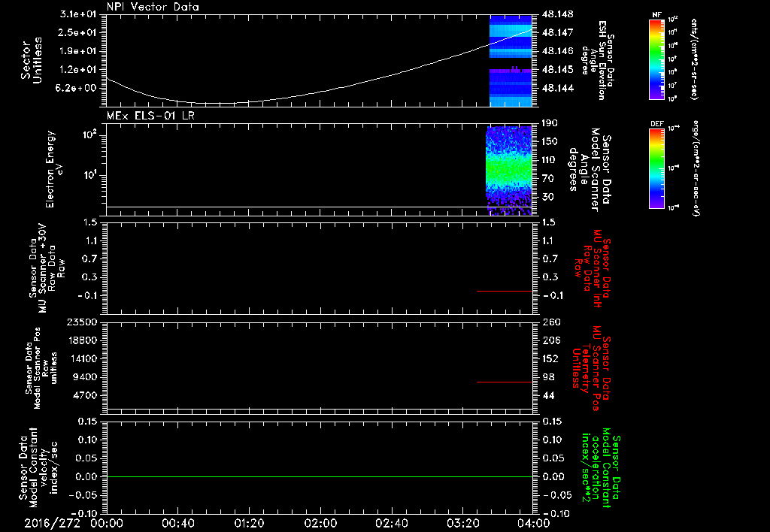
Task: Click the 2016/272 date label
Action: coord(52,523)
